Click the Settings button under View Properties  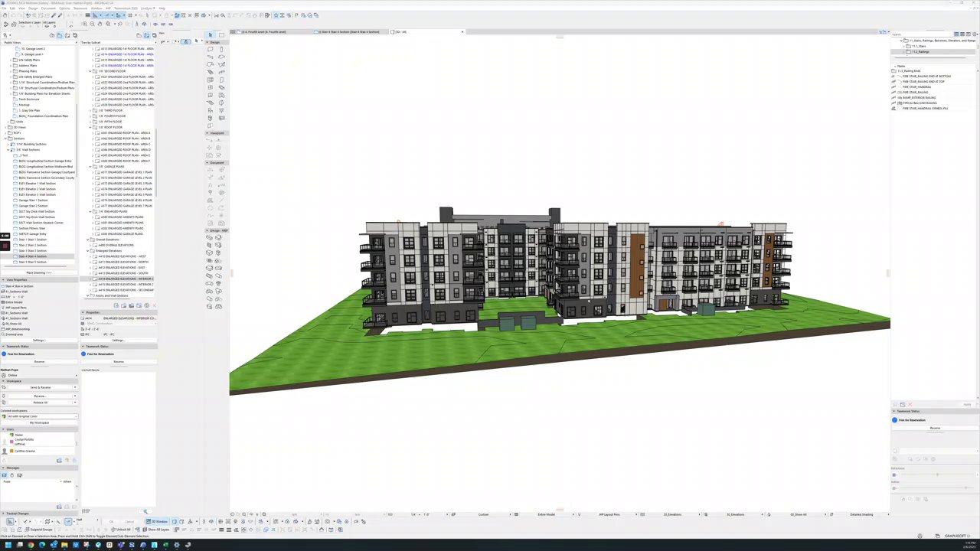pos(39,341)
